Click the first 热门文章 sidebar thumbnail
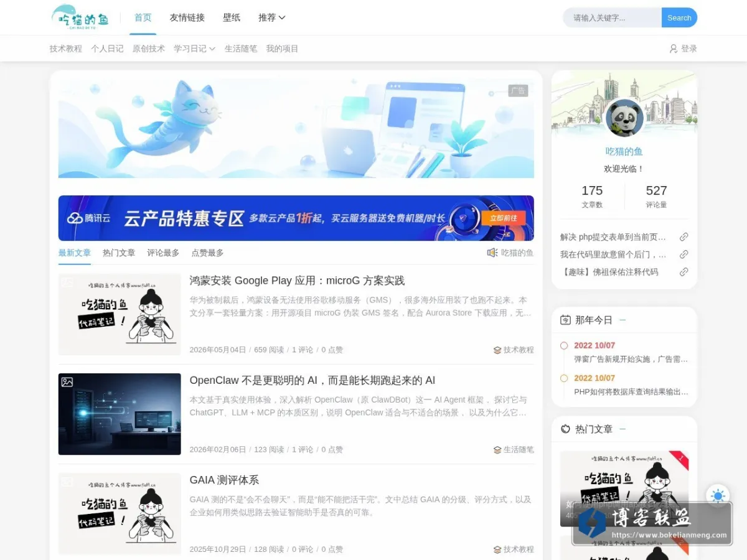Image resolution: width=747 pixels, height=560 pixels. [x=624, y=488]
